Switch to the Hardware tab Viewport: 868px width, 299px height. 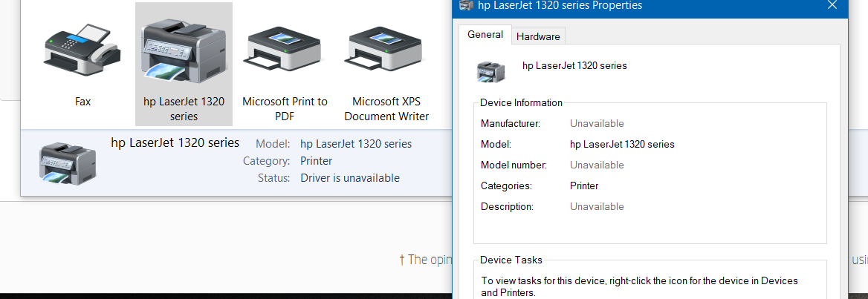[538, 36]
